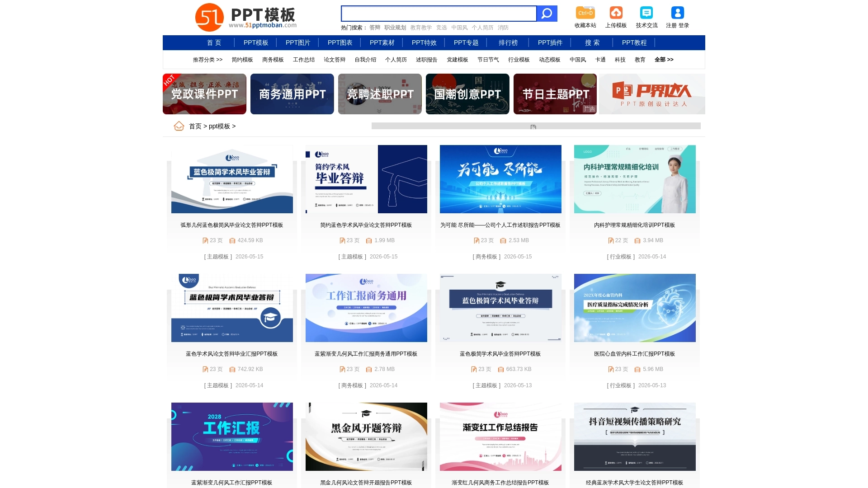Open the PPT图片 navigation tab

(298, 42)
